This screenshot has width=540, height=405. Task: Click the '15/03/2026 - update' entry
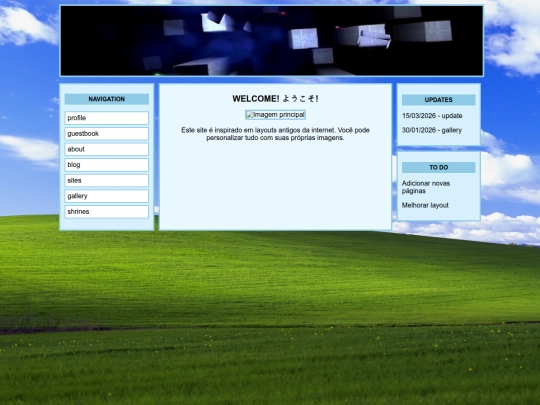(x=432, y=116)
